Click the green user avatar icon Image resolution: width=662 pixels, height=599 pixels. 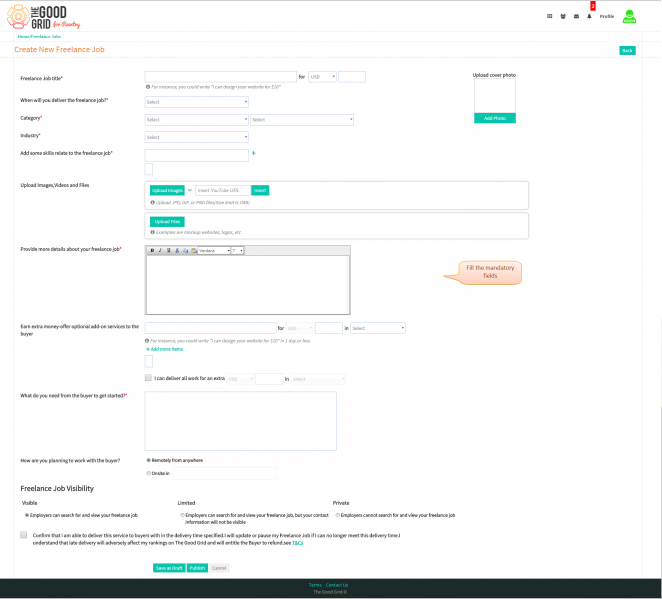pyautogui.click(x=629, y=16)
